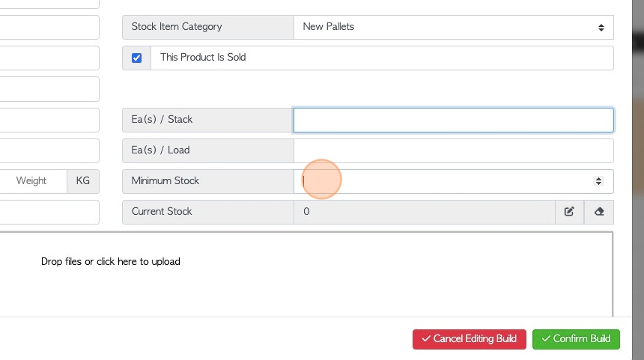Click the This Product Is Sold label text
Screen dimensions: 644x360
[203, 58]
